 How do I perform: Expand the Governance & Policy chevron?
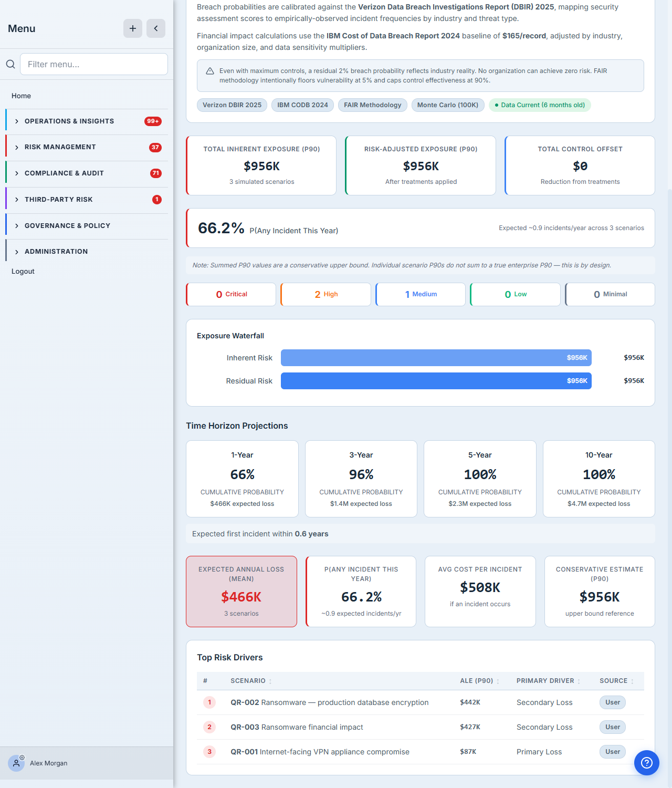17,226
